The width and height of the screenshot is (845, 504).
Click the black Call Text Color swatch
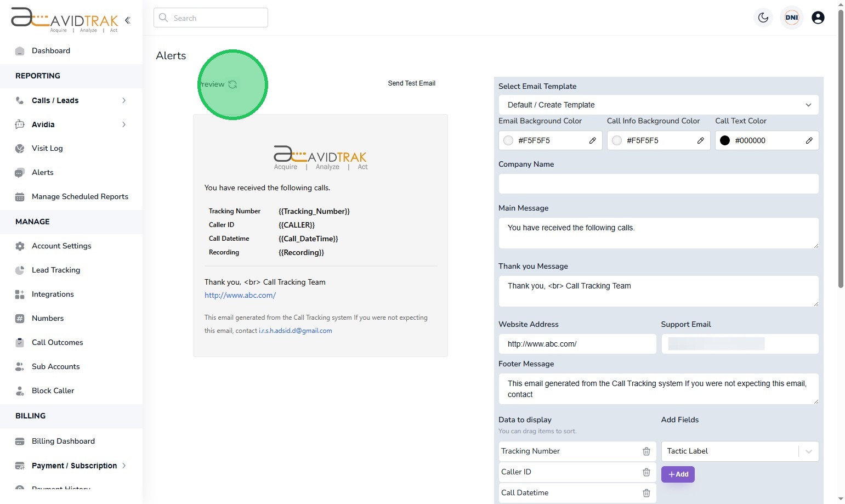point(724,140)
